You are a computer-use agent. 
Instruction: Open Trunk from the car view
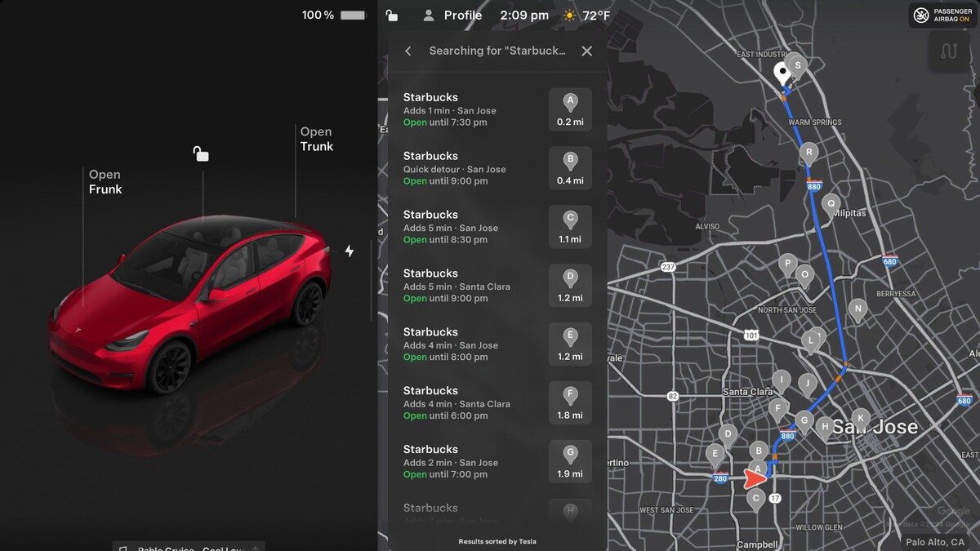click(317, 139)
